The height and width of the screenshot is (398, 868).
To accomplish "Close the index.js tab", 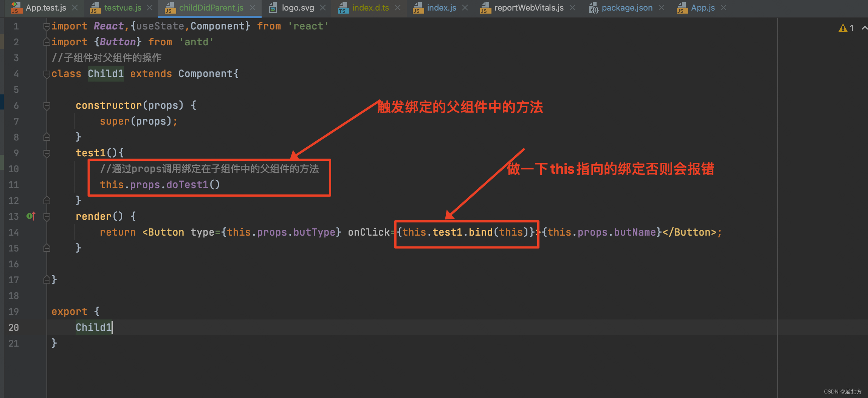I will tap(465, 8).
